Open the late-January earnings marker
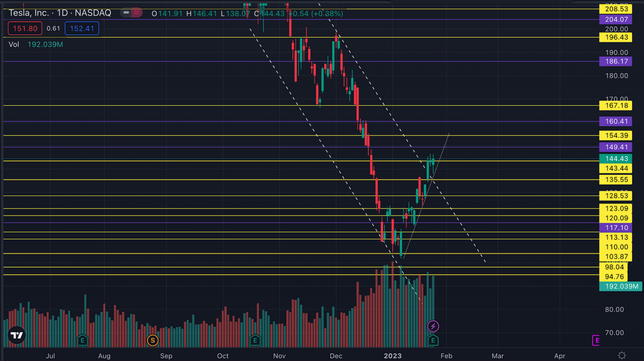 [x=433, y=340]
